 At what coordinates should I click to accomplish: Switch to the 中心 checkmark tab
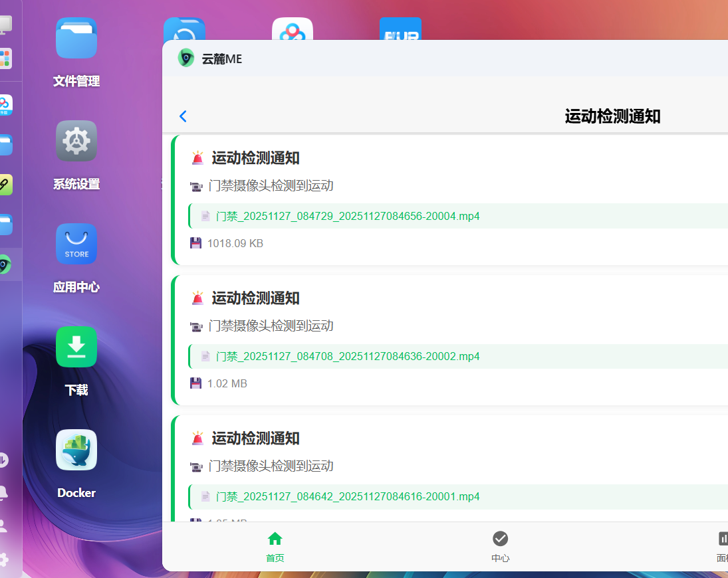(500, 547)
